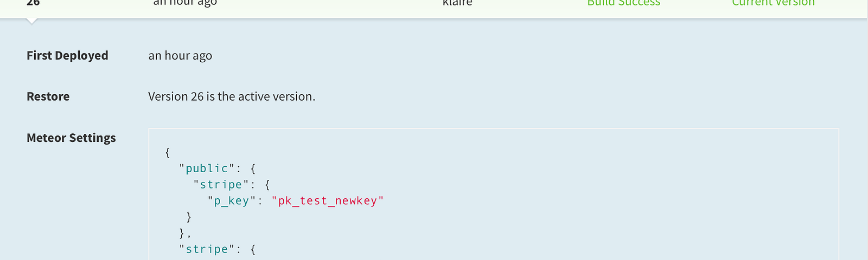Click the Restore label
This screenshot has height=260, width=868.
tap(48, 96)
